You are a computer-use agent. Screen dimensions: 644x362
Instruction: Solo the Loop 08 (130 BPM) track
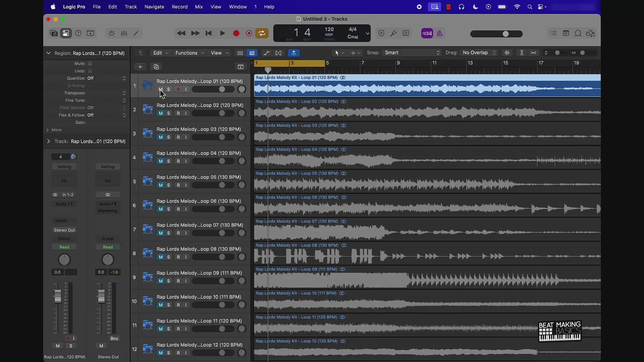pos(168,257)
